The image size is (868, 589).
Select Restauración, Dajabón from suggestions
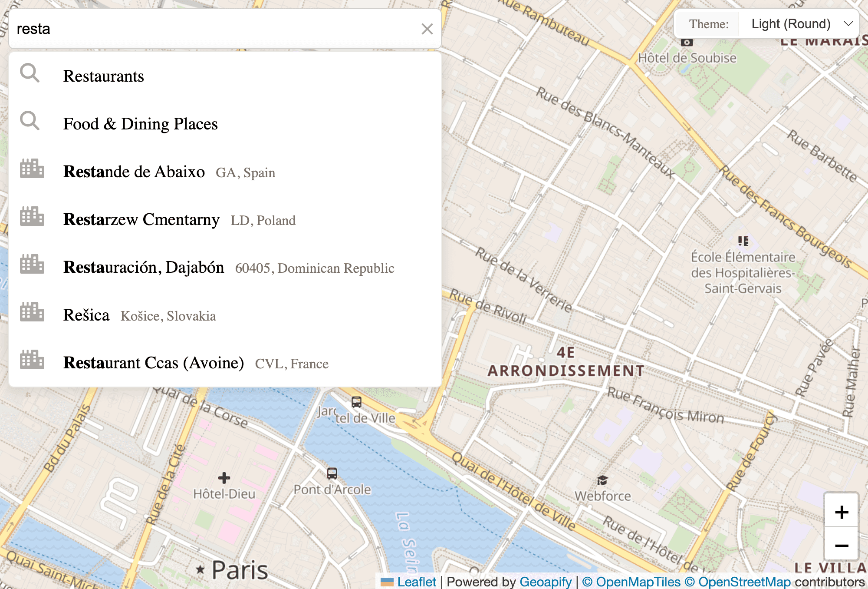click(x=144, y=268)
